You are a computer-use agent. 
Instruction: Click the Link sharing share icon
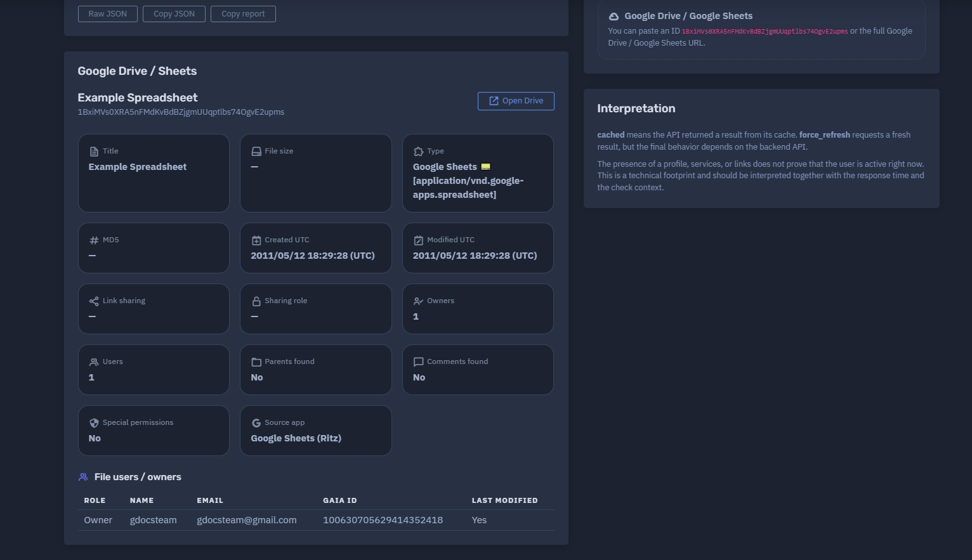click(94, 301)
